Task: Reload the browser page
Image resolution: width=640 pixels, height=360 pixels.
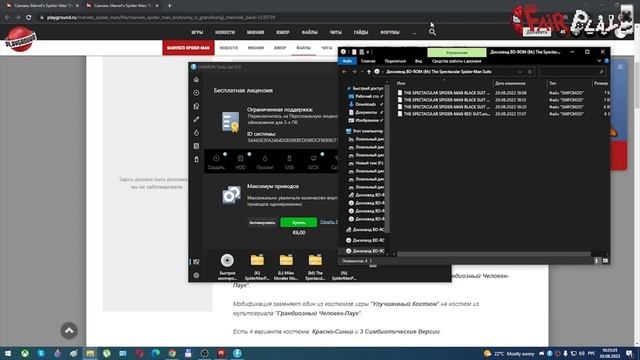Action: click(29, 17)
